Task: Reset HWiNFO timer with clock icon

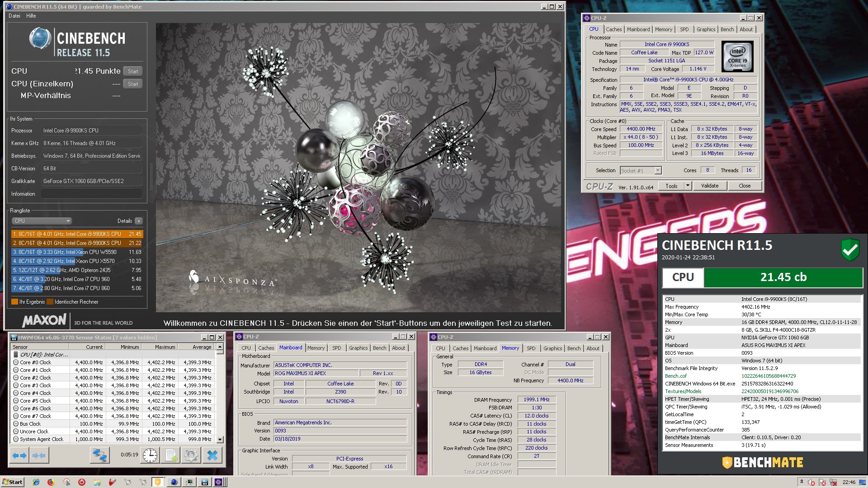Action: point(150,455)
